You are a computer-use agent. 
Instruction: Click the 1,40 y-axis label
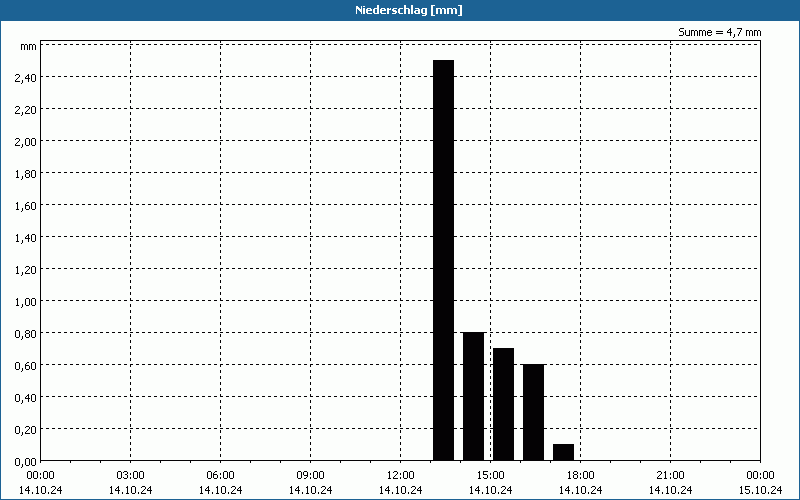point(26,237)
